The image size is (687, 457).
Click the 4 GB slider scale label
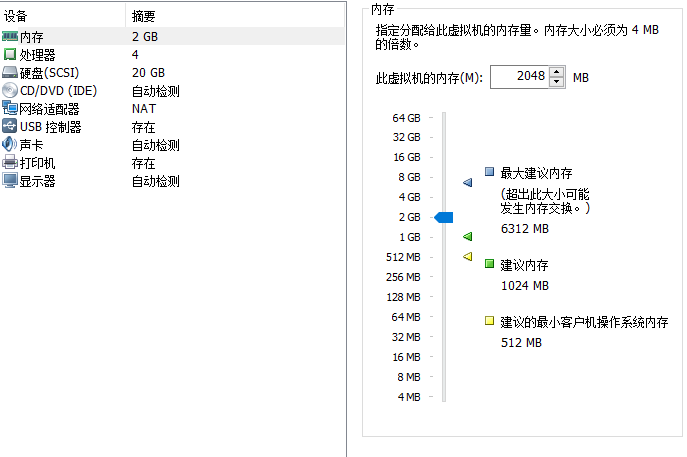click(409, 197)
